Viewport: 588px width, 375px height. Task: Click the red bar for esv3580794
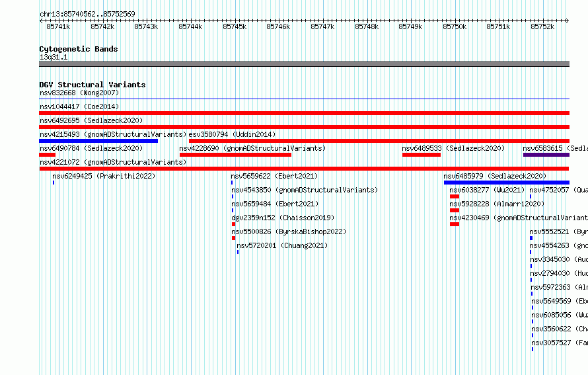point(379,141)
